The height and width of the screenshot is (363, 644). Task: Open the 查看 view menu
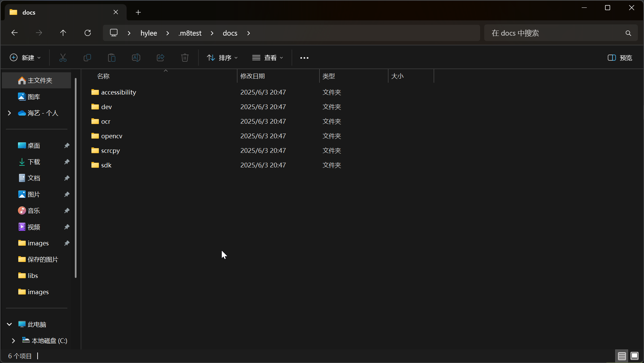click(268, 58)
